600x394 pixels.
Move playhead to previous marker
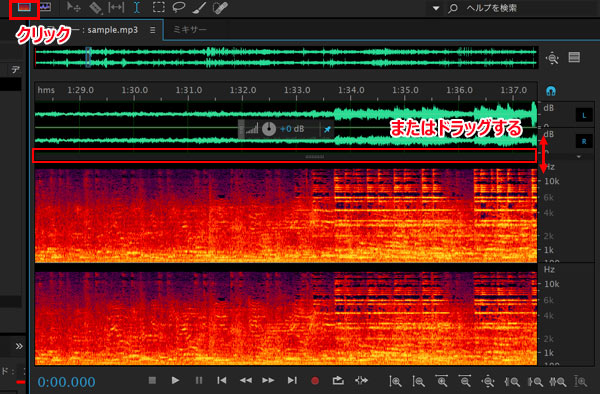click(x=222, y=380)
